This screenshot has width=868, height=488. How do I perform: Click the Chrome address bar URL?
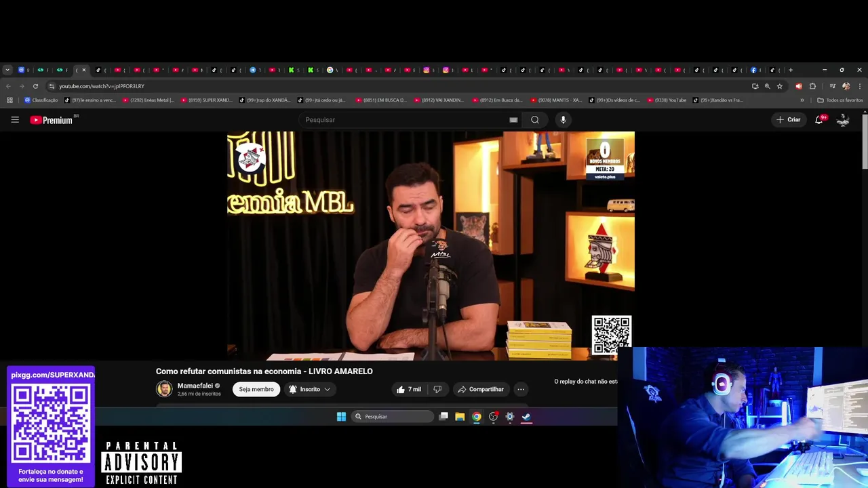tap(102, 86)
